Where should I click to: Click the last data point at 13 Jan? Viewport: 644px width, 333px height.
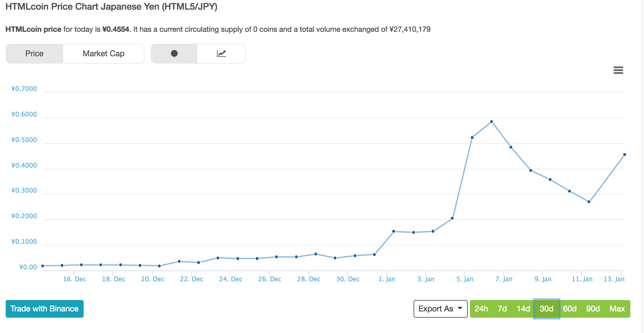click(624, 155)
